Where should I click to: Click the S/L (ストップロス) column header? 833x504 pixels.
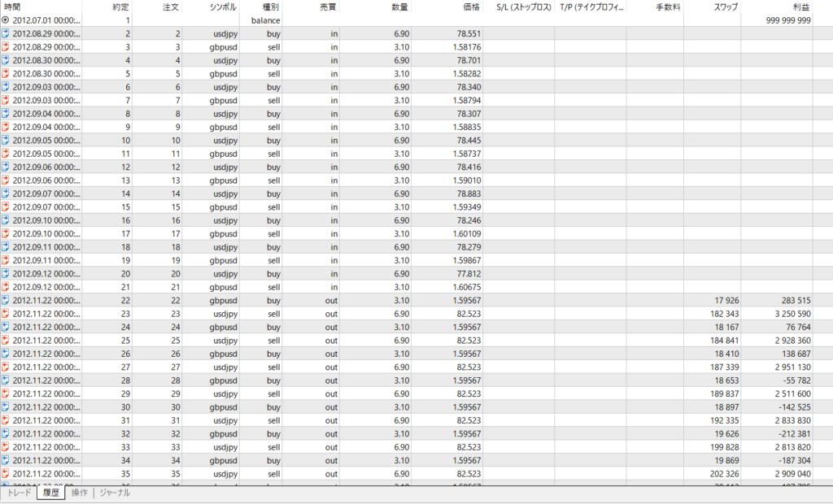tap(521, 7)
